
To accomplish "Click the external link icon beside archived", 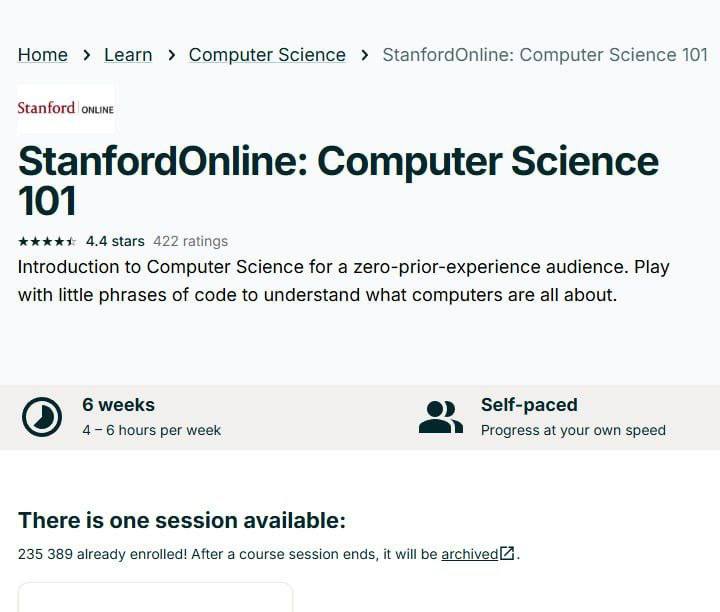I will [507, 553].
